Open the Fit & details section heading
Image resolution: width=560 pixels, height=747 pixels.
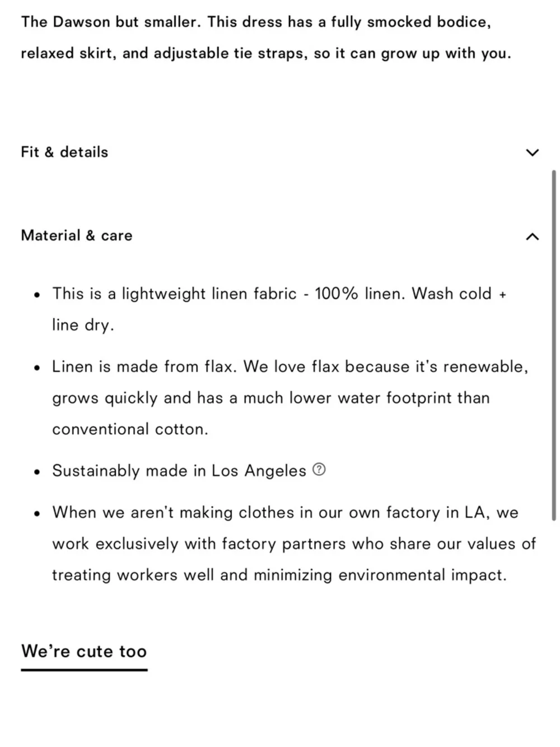[x=64, y=152]
